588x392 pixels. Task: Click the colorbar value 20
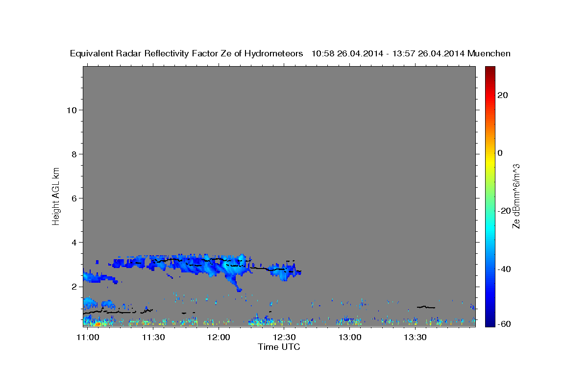pyautogui.click(x=502, y=95)
